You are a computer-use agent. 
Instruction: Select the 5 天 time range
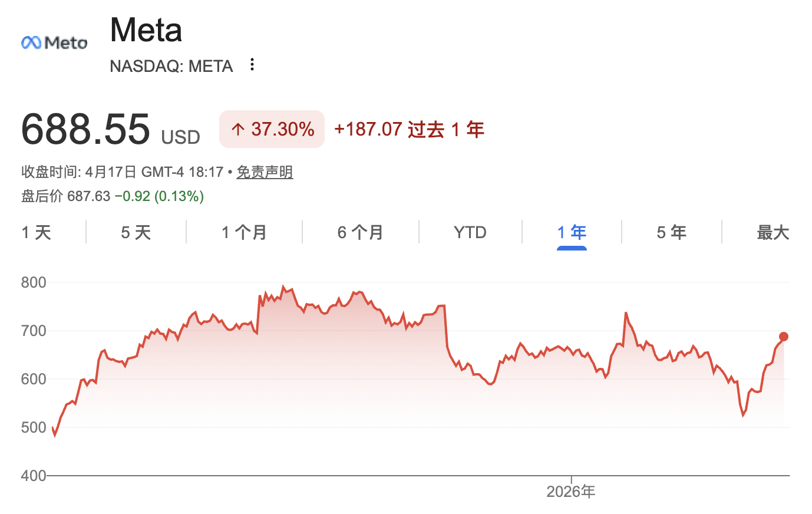tap(136, 232)
